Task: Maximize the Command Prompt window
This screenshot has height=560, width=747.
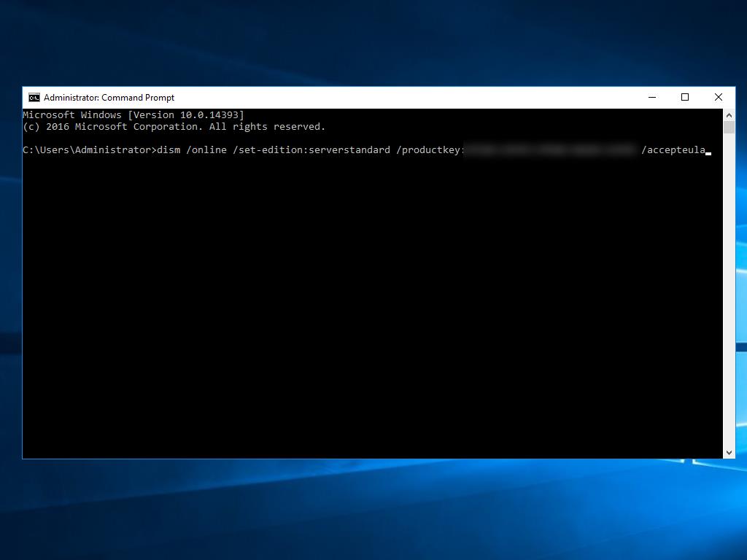Action: [685, 98]
